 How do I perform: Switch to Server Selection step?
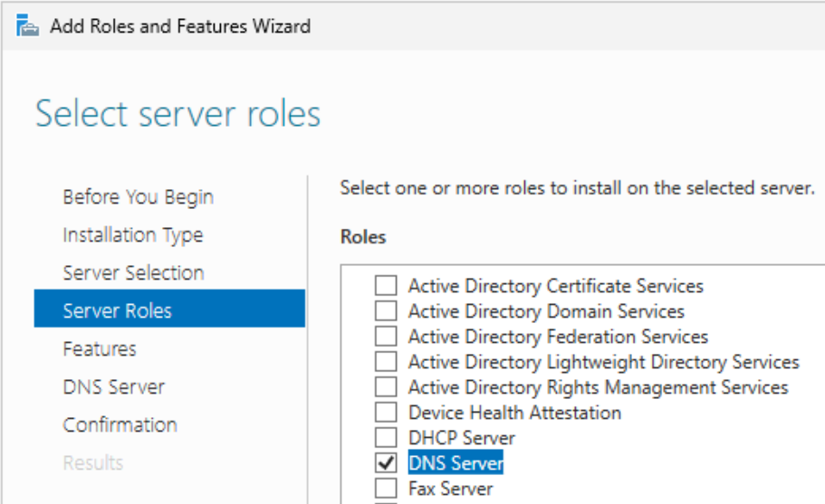(x=133, y=273)
